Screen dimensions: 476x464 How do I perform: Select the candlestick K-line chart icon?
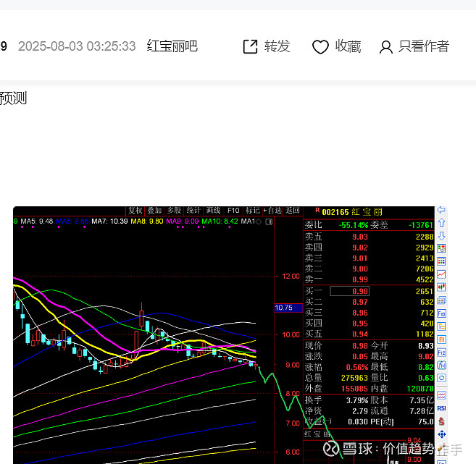[x=441, y=287]
